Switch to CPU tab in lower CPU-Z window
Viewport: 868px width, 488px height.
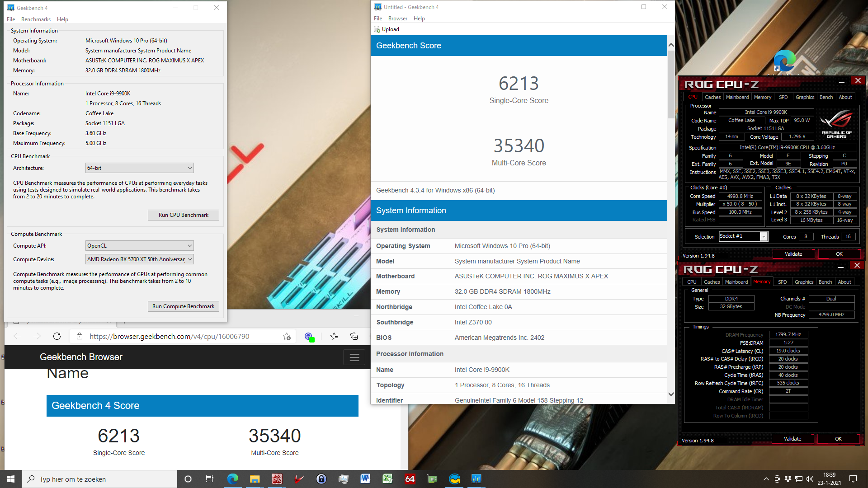pos(692,282)
